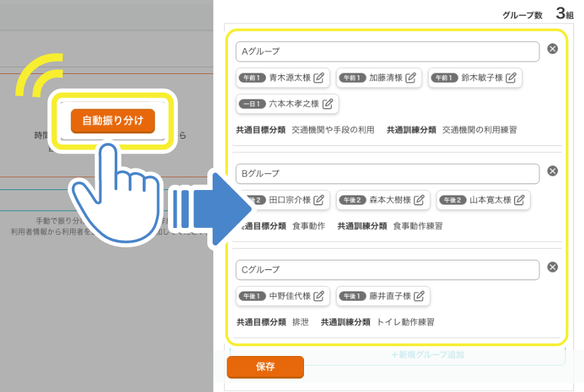Click the 一日1 badge on 六本木孝之様
This screenshot has height=392, width=584.
coord(252,104)
